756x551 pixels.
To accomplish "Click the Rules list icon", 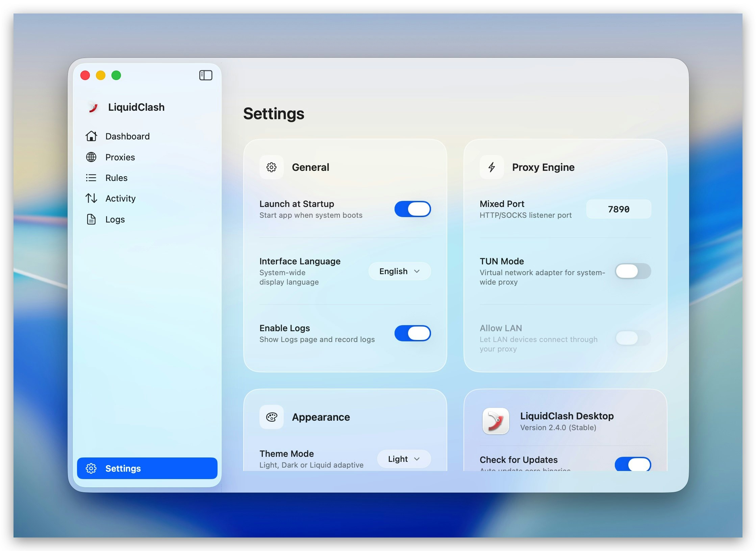I will (91, 178).
